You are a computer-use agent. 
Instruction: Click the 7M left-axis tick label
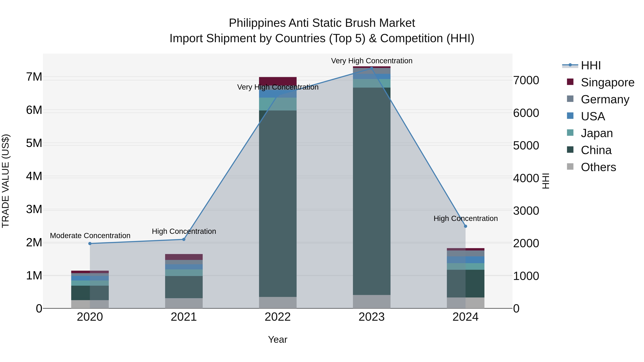[34, 77]
